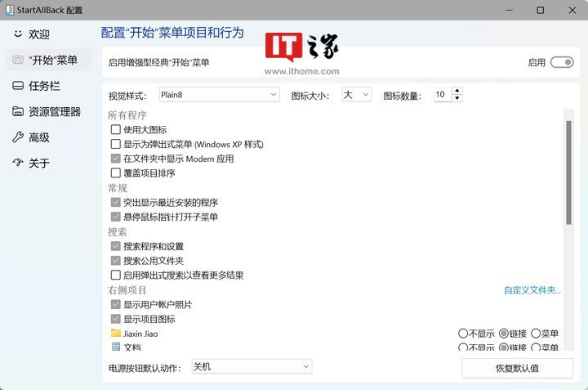This screenshot has height=390, width=588.
Task: Click the 恢复默认值 button
Action: 517,368
